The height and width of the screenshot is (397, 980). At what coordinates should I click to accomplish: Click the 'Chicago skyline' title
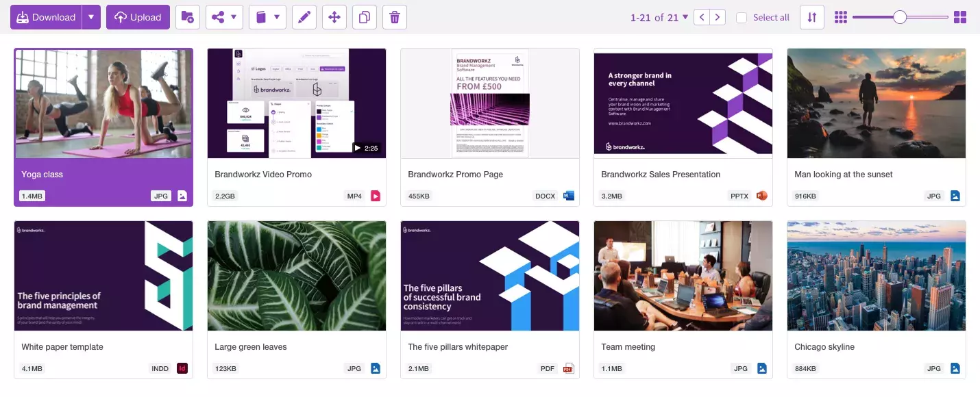(824, 347)
